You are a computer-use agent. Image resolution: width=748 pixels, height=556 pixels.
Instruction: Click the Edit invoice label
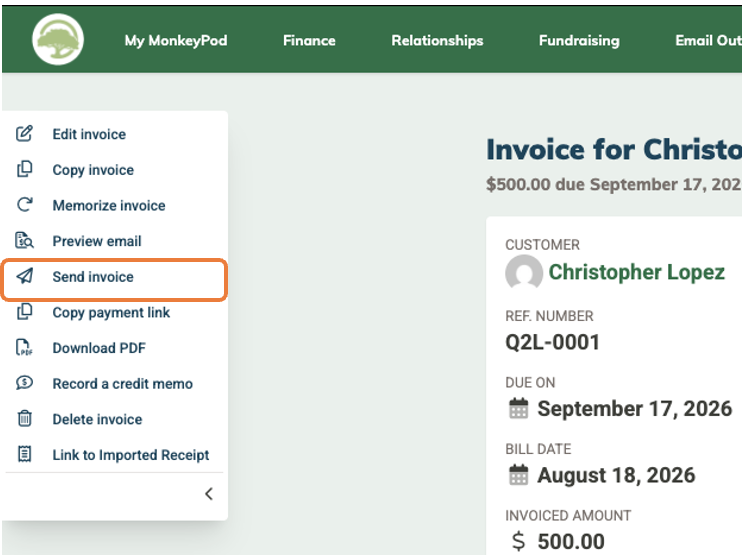[x=89, y=134]
